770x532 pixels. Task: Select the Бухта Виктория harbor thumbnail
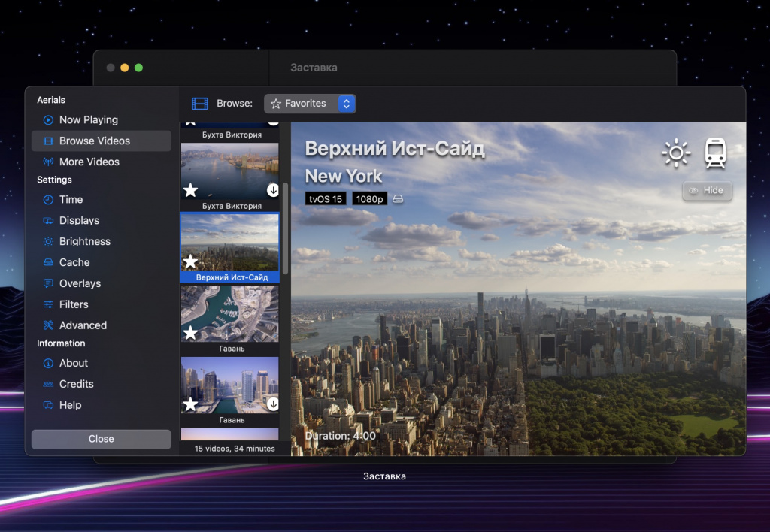[x=230, y=171]
